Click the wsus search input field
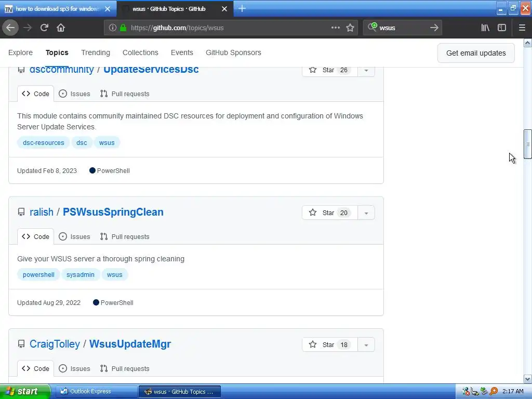532x399 pixels. click(x=403, y=28)
